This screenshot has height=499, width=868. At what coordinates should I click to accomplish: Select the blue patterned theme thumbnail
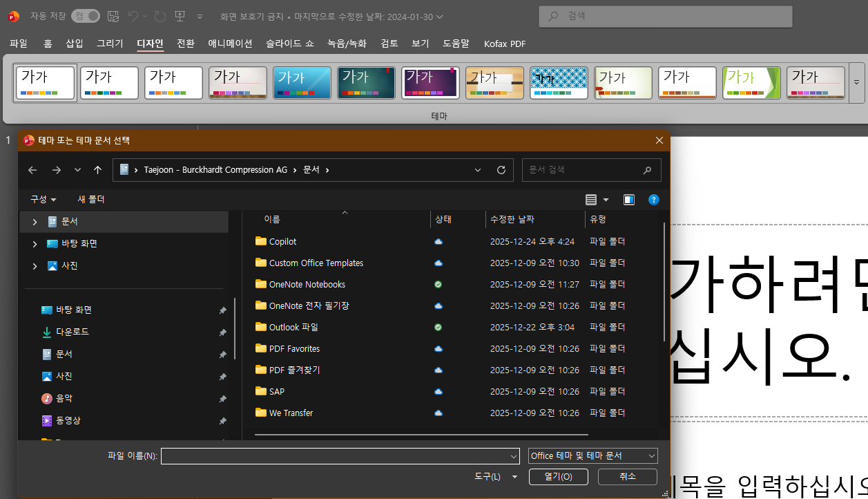(559, 83)
